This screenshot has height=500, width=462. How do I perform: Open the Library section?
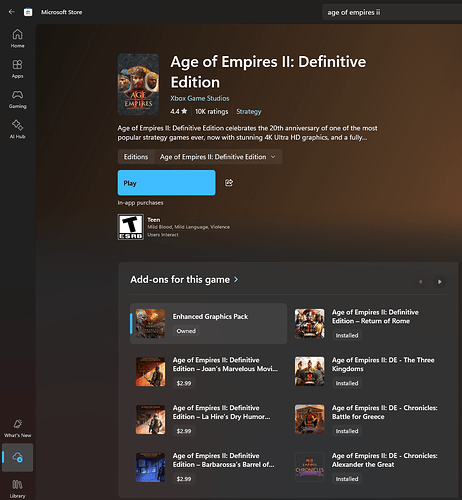pyautogui.click(x=17, y=489)
